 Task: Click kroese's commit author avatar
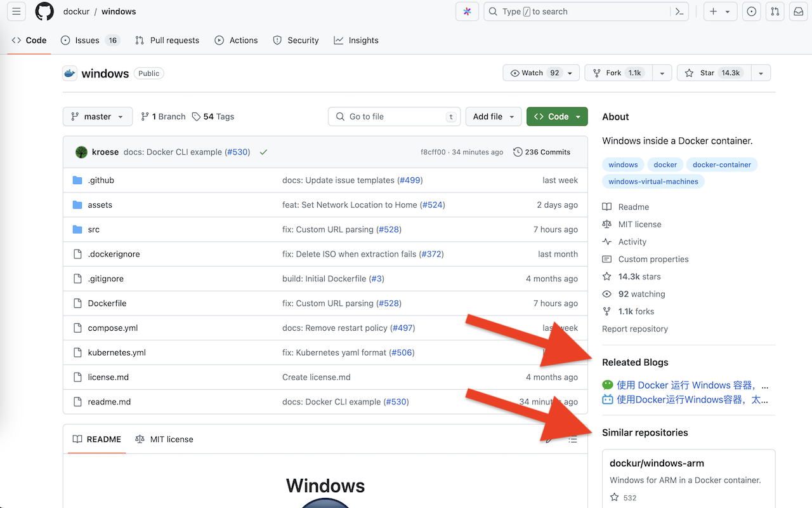click(81, 152)
